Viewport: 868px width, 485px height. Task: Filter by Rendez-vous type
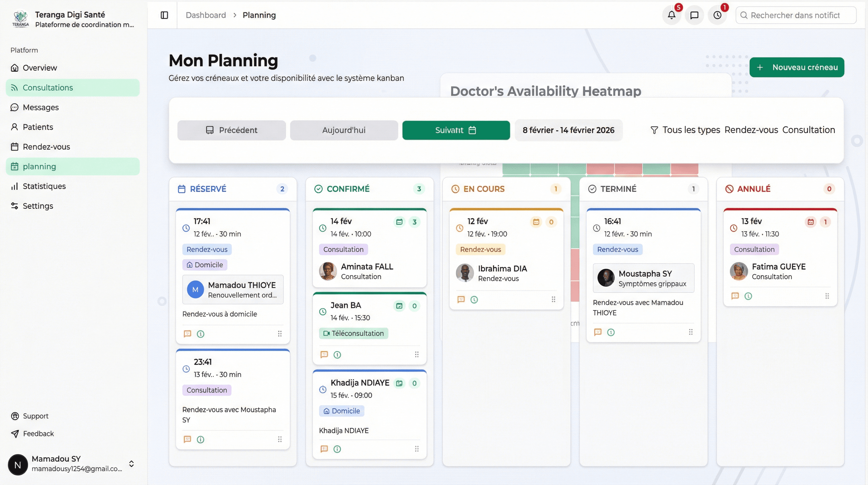pyautogui.click(x=751, y=130)
